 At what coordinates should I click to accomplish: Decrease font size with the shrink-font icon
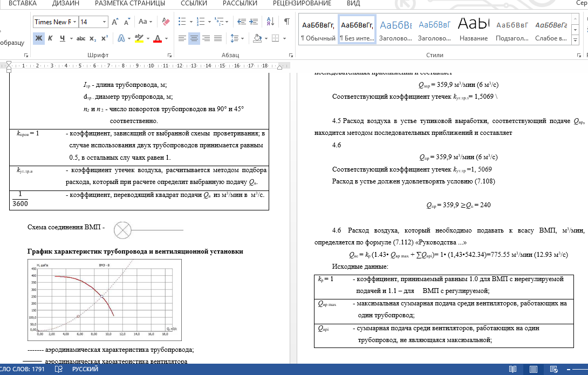click(127, 22)
